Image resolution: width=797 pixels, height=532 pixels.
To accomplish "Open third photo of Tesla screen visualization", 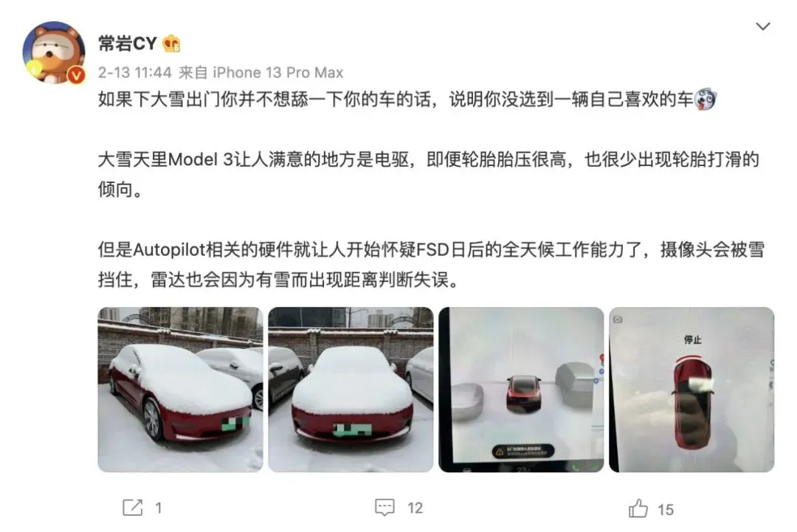I will 521,389.
